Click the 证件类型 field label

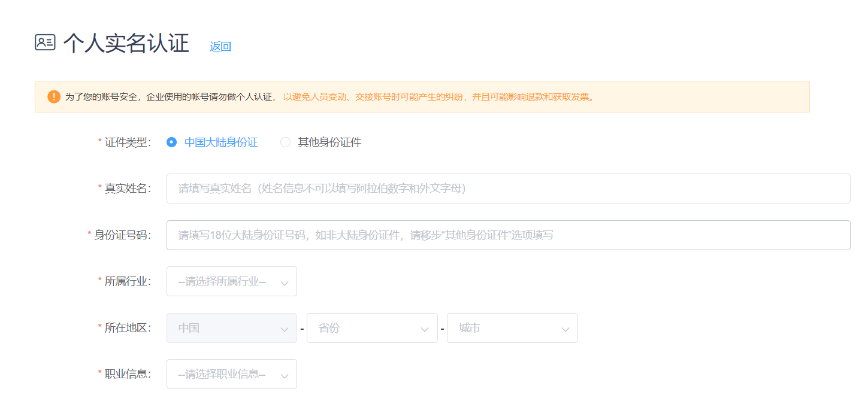(127, 142)
